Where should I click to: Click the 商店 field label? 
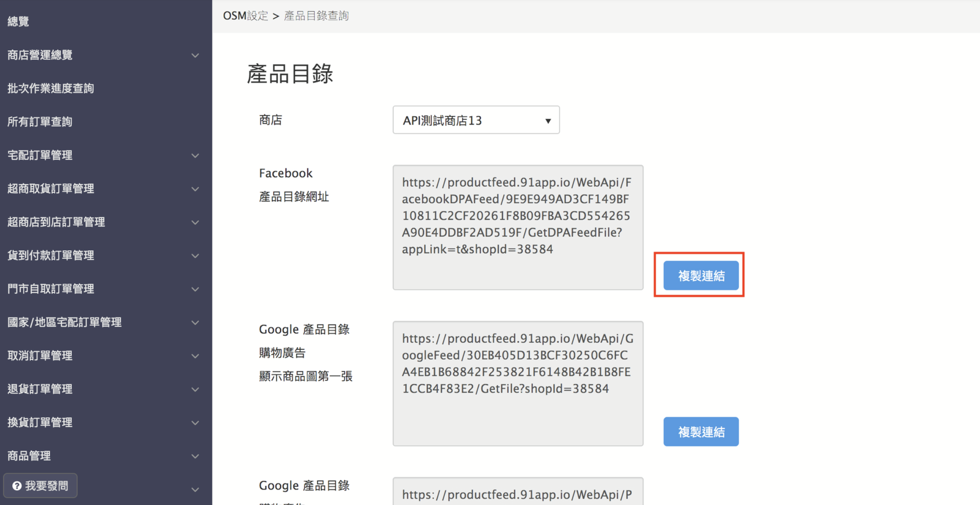pos(271,120)
